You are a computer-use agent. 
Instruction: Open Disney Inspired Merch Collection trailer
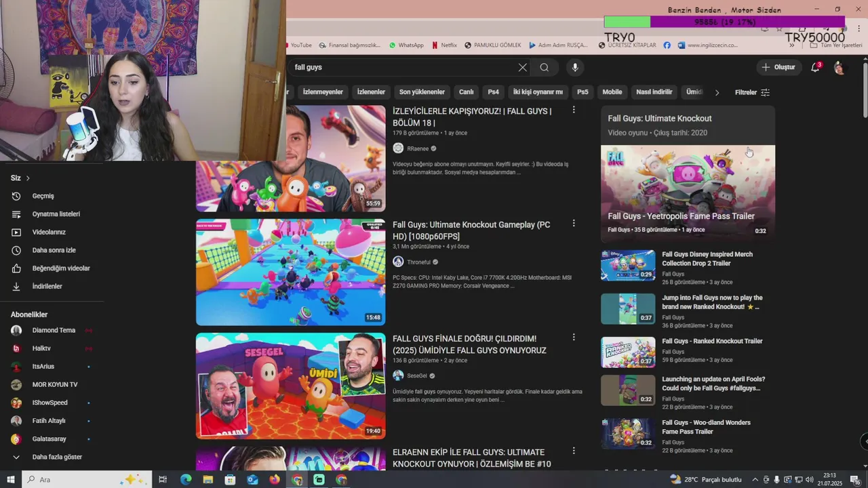(x=707, y=259)
